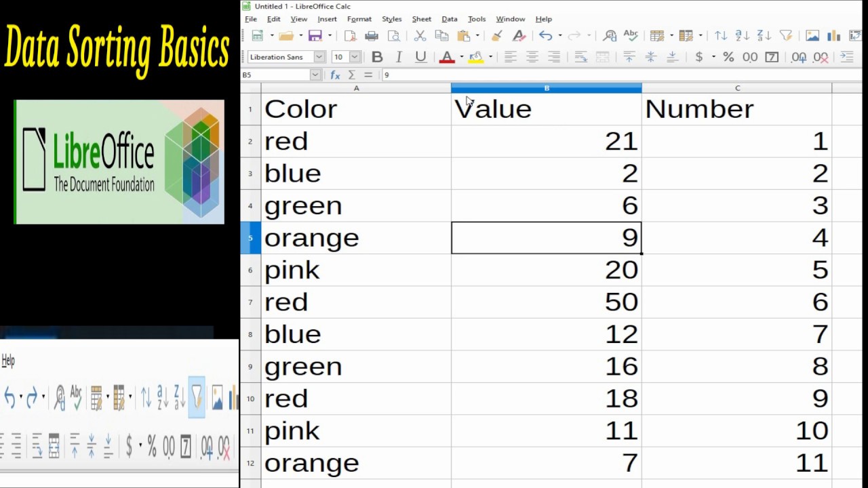This screenshot has width=868, height=488.
Task: Toggle Align Top in the Calc window toolbar
Action: [x=629, y=57]
